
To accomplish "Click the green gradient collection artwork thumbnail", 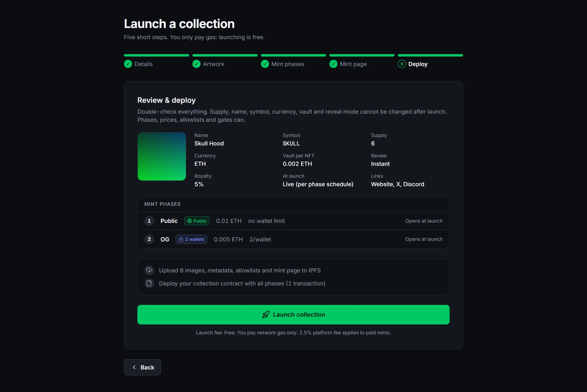I will pos(162,156).
